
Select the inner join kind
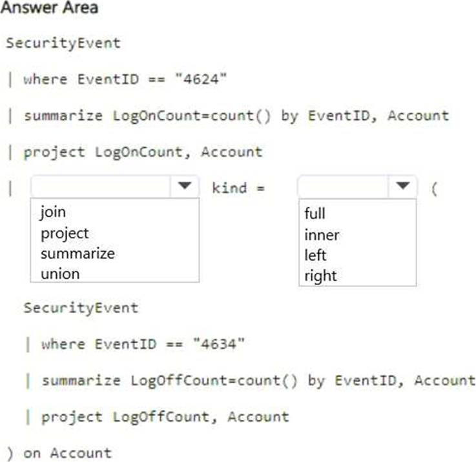click(x=322, y=235)
